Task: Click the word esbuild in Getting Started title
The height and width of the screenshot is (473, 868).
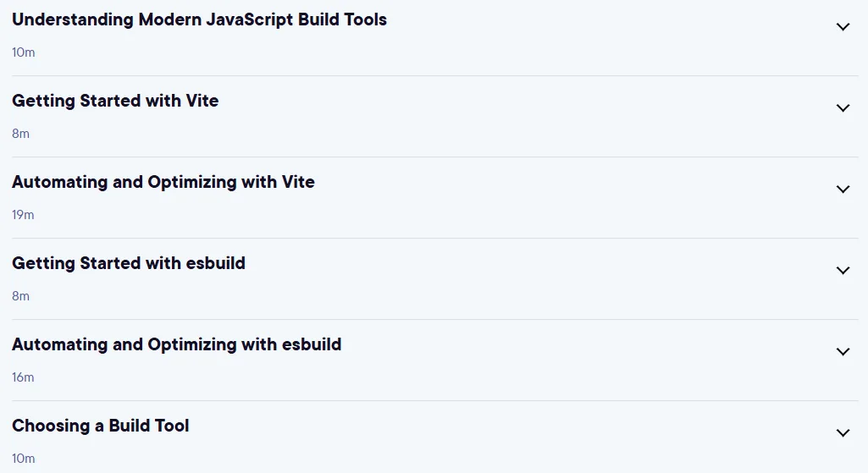Action: click(x=215, y=263)
